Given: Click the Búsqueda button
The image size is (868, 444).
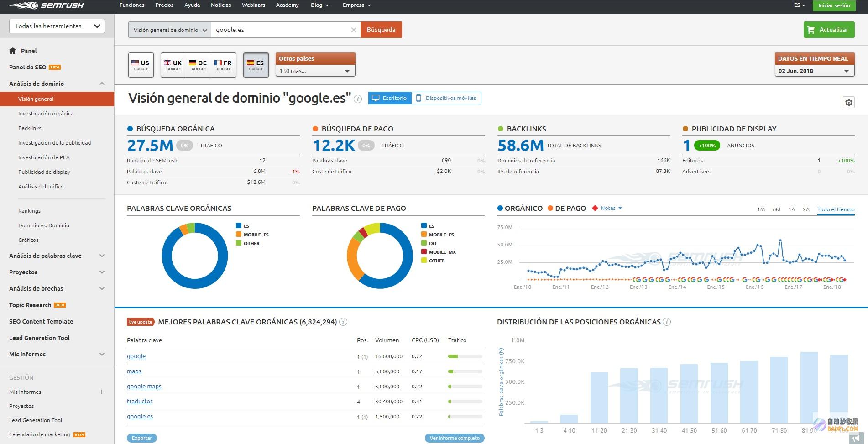Looking at the screenshot, I should point(381,30).
